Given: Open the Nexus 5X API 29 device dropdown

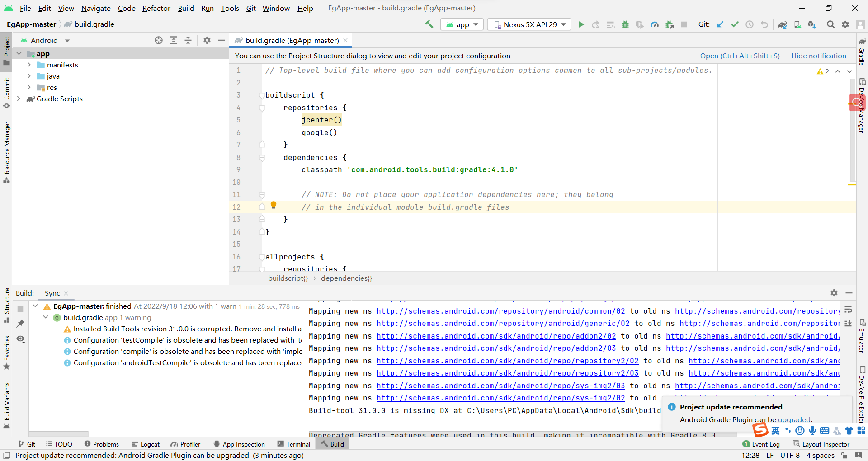Looking at the screenshot, I should tap(529, 24).
